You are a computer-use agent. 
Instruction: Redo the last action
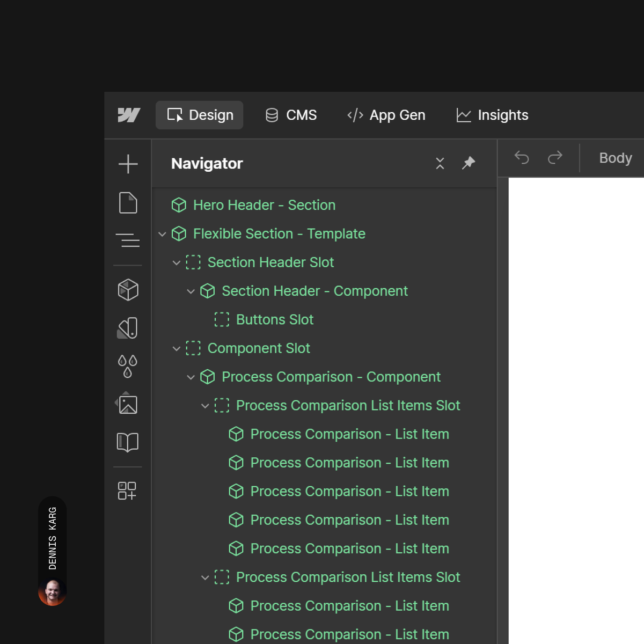pyautogui.click(x=555, y=157)
